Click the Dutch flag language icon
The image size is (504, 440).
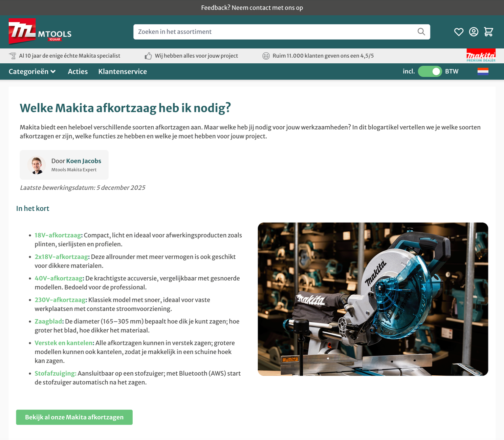tap(483, 71)
